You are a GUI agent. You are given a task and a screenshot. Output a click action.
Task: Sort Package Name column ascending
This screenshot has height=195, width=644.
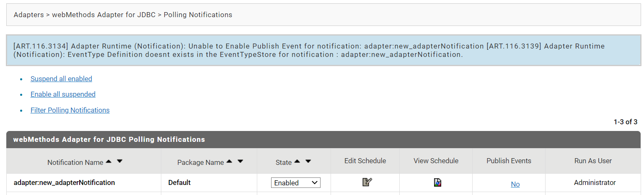click(230, 162)
